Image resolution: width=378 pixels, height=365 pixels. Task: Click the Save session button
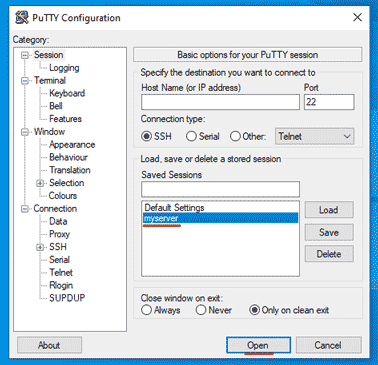pyautogui.click(x=329, y=232)
